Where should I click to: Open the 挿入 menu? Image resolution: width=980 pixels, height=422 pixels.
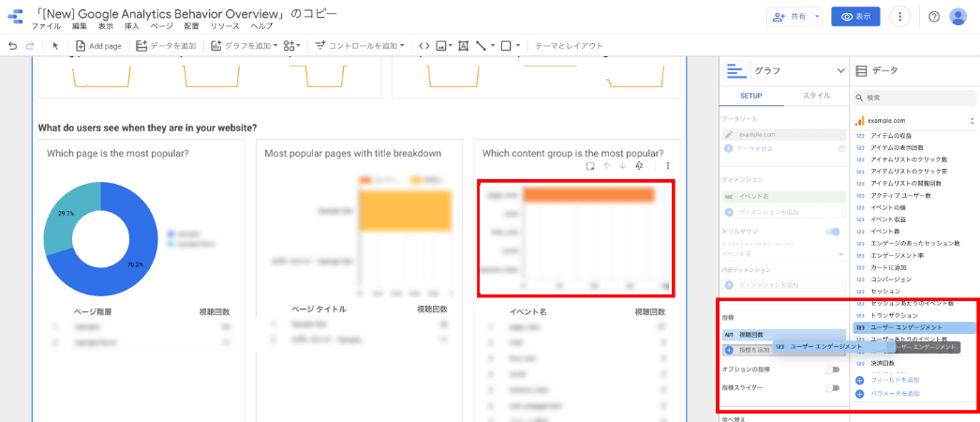click(x=132, y=26)
